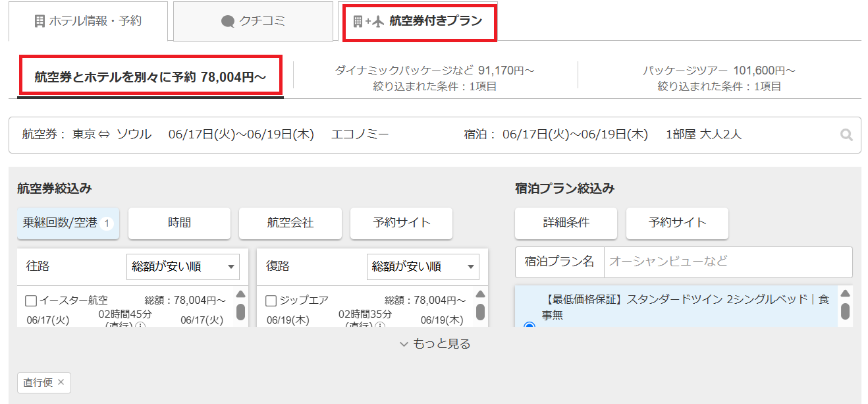Expand the もっと見る section
This screenshot has width=868, height=404.
point(435,344)
